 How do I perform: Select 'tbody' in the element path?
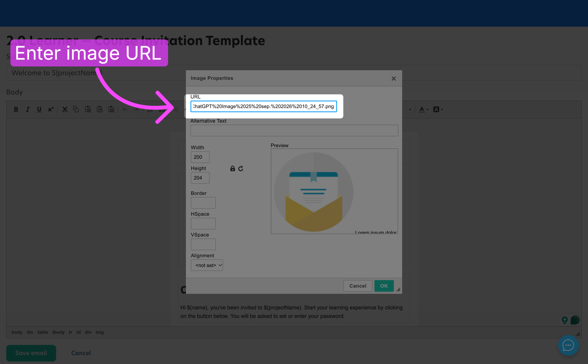(x=58, y=332)
